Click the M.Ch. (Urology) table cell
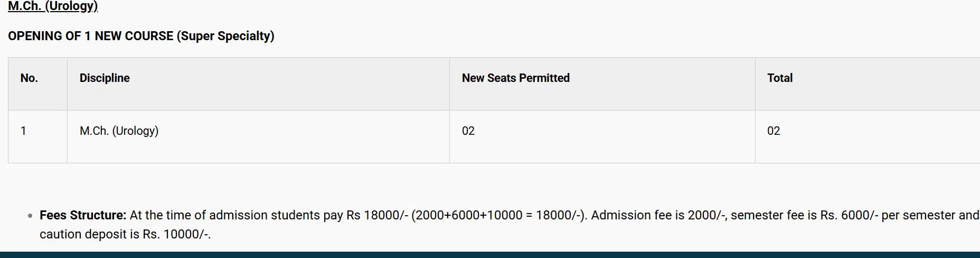Viewport: 980px width, 258px height. coord(119,131)
